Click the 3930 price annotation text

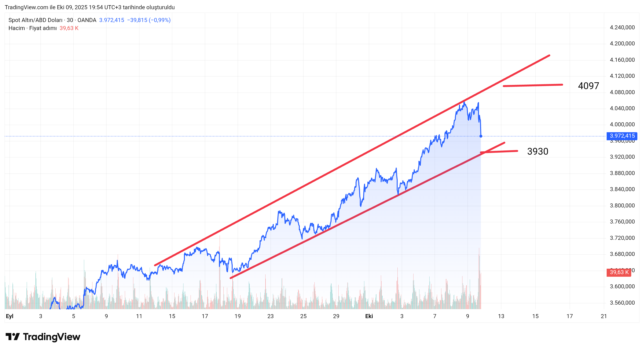point(538,151)
